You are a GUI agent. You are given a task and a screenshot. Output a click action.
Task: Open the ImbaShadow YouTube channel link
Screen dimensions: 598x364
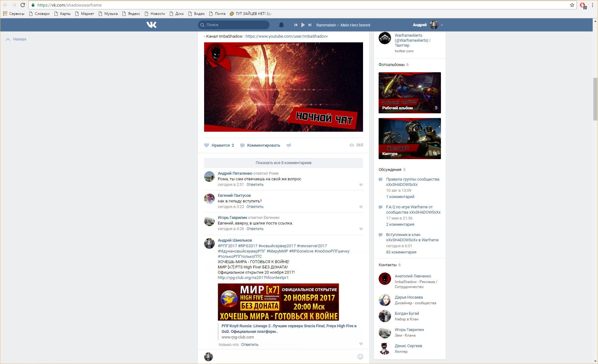coord(286,36)
